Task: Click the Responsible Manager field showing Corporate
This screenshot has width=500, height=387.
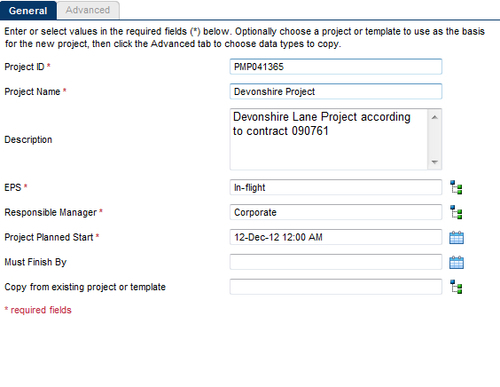Action: (336, 212)
